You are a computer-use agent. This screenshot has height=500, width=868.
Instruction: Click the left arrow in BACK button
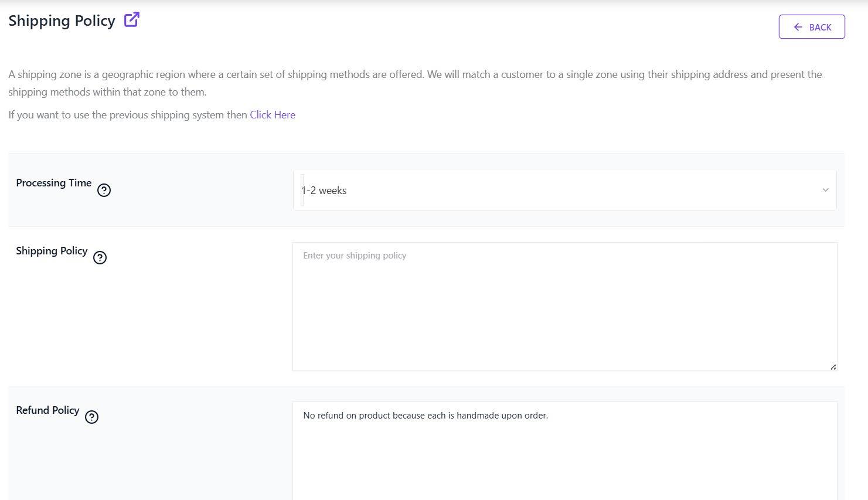click(798, 27)
